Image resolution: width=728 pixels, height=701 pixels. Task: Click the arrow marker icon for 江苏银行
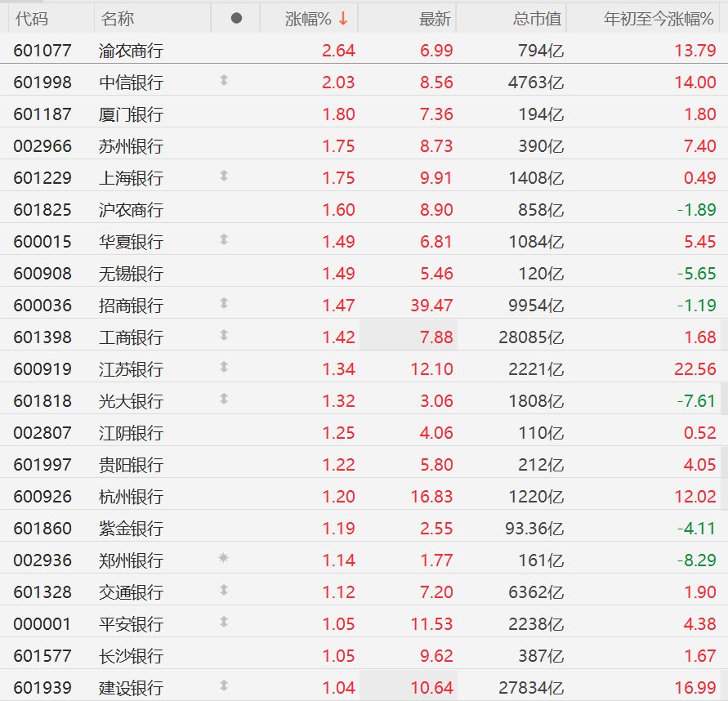pos(224,367)
